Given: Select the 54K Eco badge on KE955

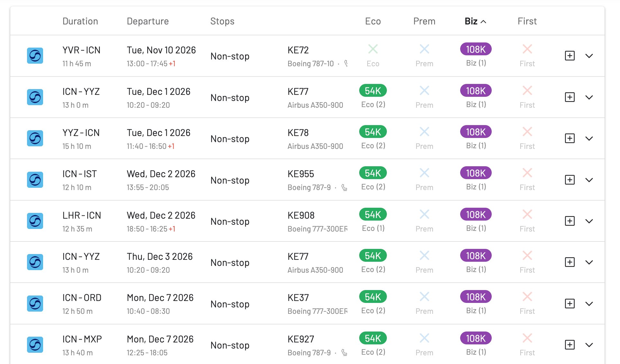Looking at the screenshot, I should coord(372,173).
